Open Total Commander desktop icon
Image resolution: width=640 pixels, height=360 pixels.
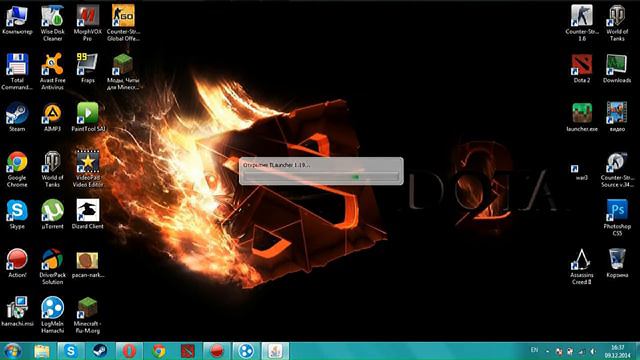(17, 71)
